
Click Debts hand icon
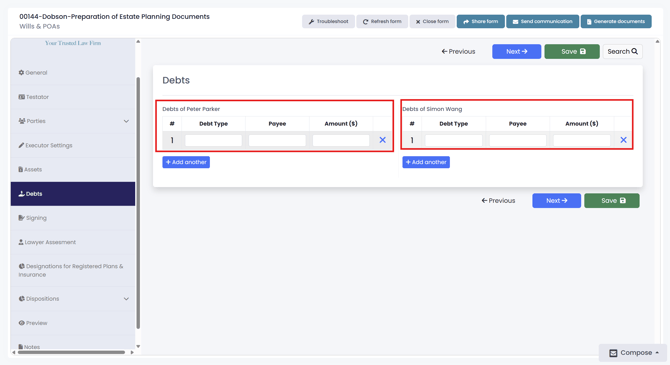tap(21, 194)
